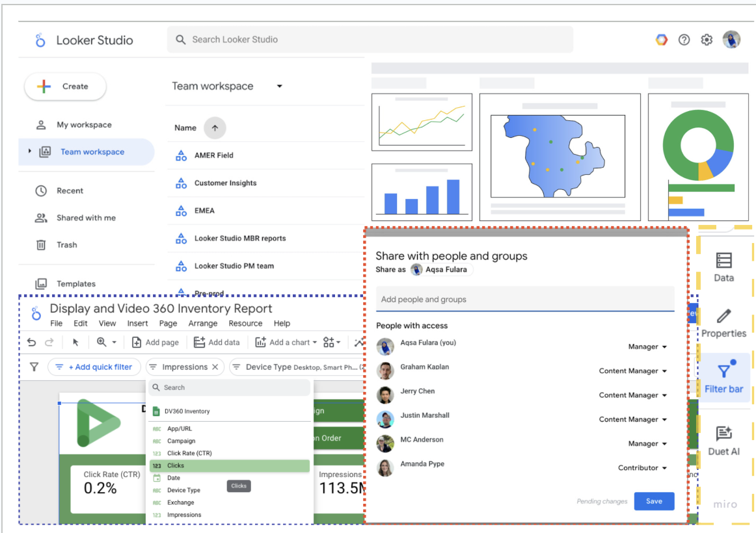756x533 pixels.
Task: Click the undo arrow in report toolbar
Action: tap(32, 343)
